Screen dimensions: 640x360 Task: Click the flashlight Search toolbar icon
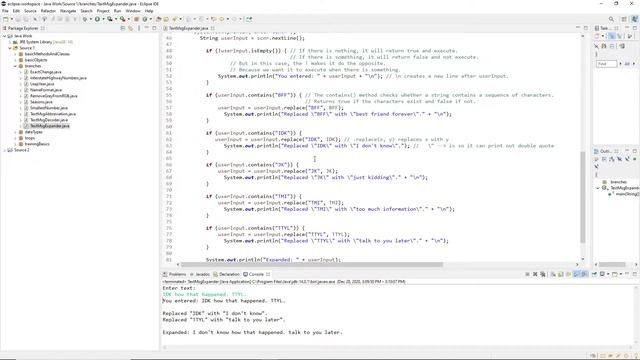(175, 19)
